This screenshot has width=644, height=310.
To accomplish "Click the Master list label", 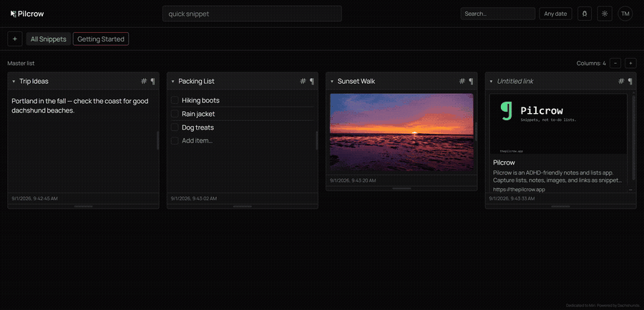I will (21, 63).
